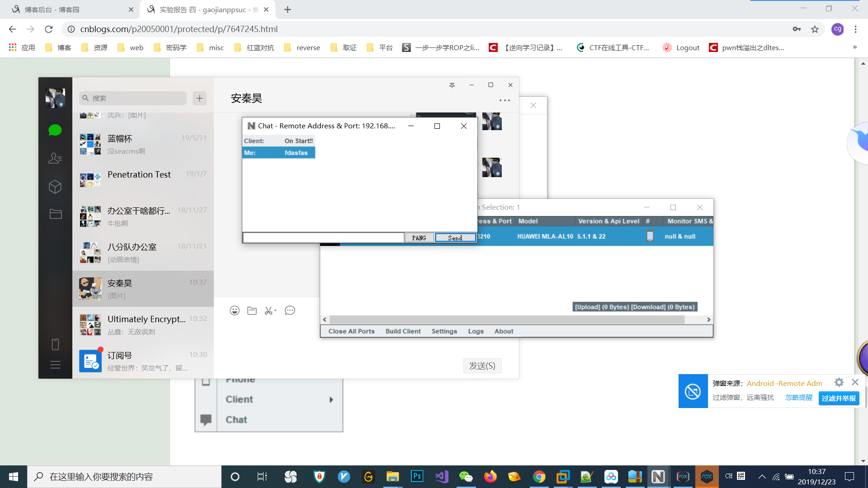Click the Send button in chat window

coord(455,238)
